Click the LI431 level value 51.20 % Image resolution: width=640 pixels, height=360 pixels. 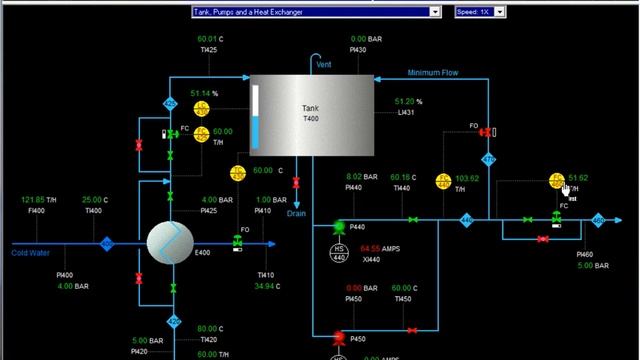click(x=409, y=102)
